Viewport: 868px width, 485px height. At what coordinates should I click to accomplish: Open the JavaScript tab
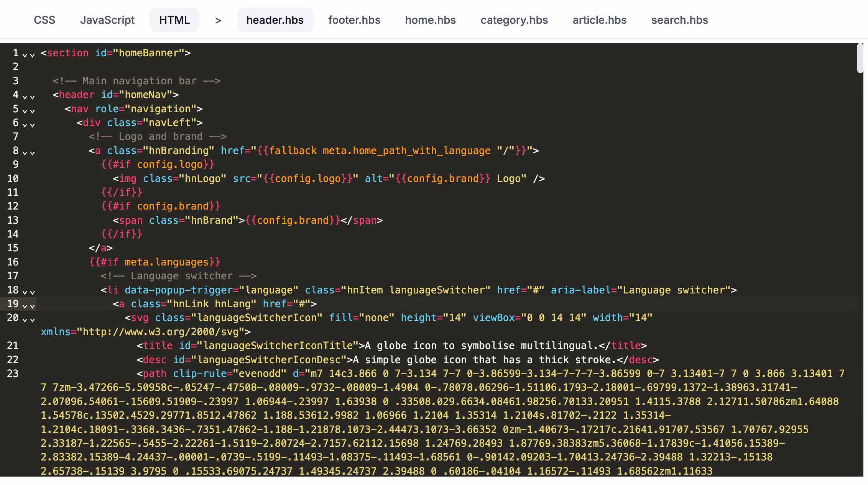(x=107, y=20)
